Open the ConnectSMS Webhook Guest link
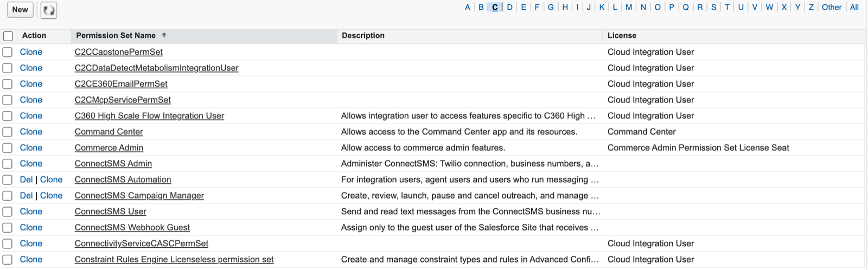 click(x=132, y=228)
